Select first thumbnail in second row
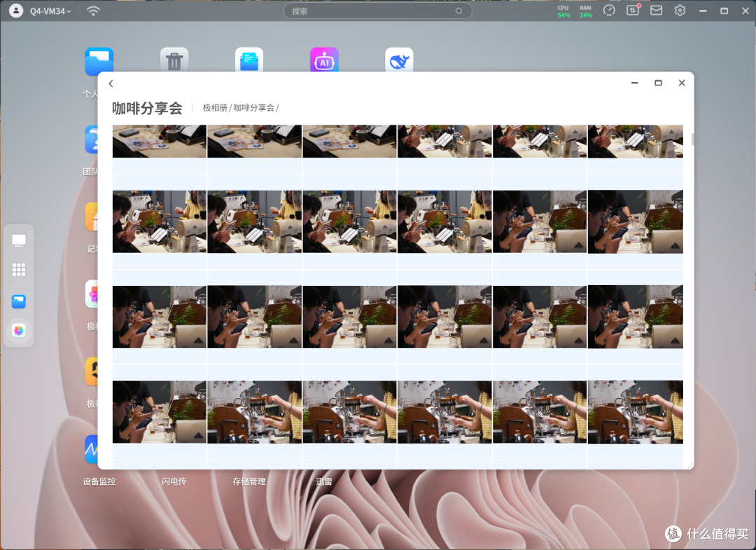756x550 pixels. point(160,221)
